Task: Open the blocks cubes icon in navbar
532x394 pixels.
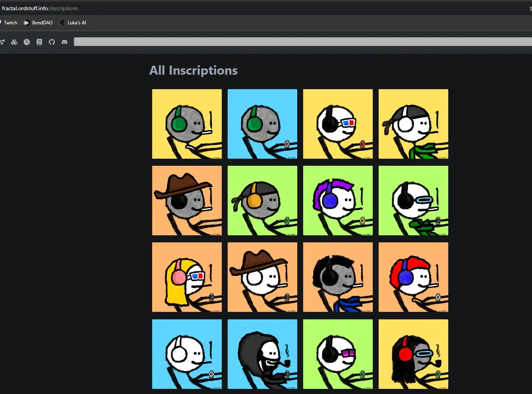Action: click(14, 42)
